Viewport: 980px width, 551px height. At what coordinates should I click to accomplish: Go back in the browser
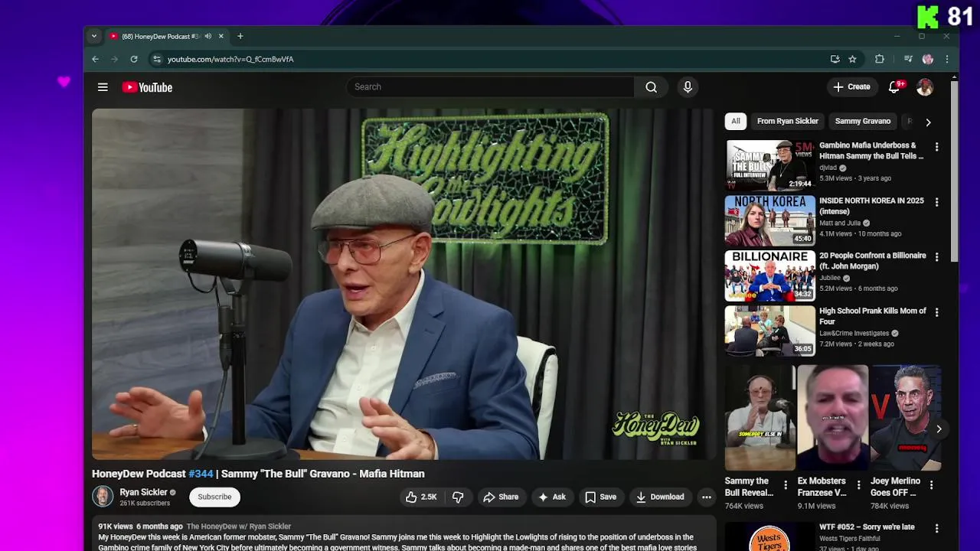pyautogui.click(x=95, y=59)
